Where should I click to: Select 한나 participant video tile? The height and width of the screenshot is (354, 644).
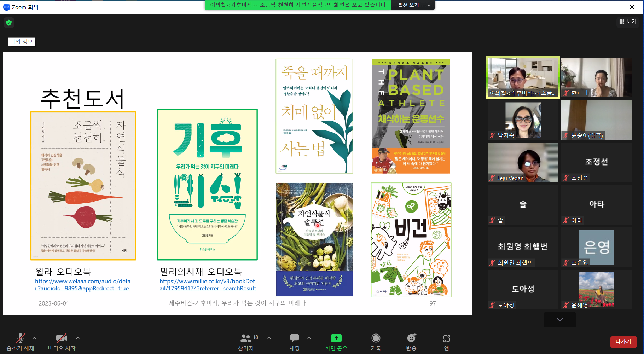click(x=597, y=77)
